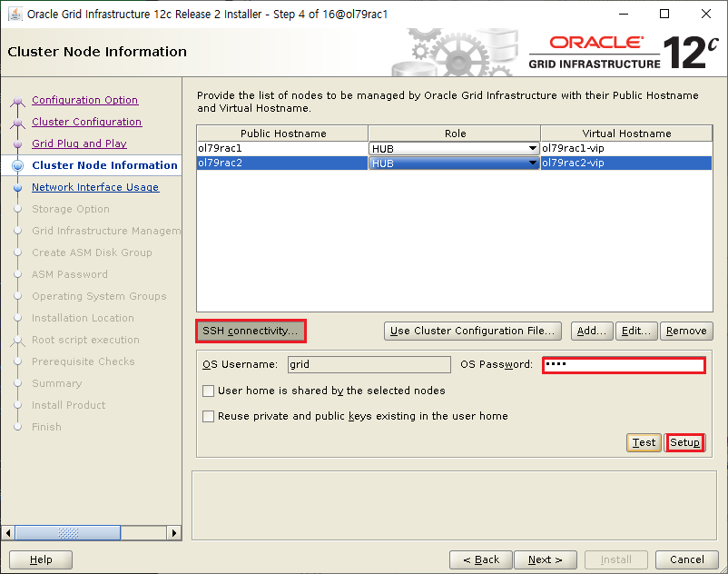Click the Cluster Node Information step circle icon
Image resolution: width=728 pixels, height=574 pixels.
click(17, 165)
